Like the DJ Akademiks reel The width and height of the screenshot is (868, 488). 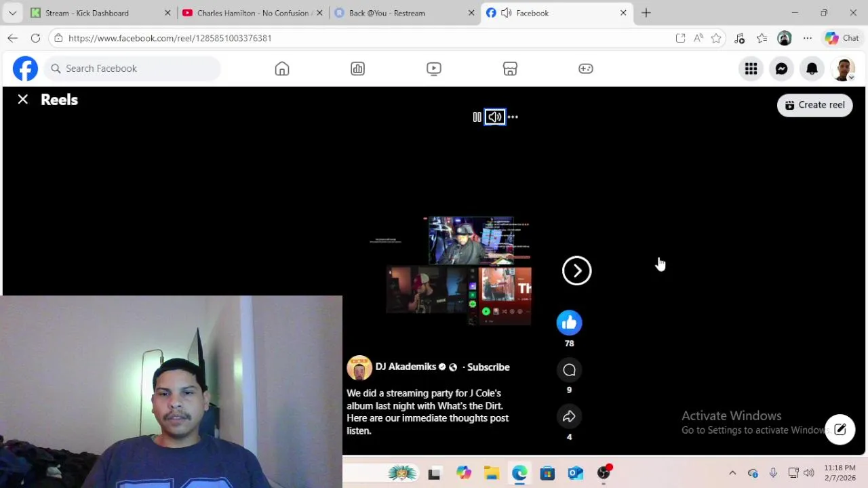pos(570,323)
